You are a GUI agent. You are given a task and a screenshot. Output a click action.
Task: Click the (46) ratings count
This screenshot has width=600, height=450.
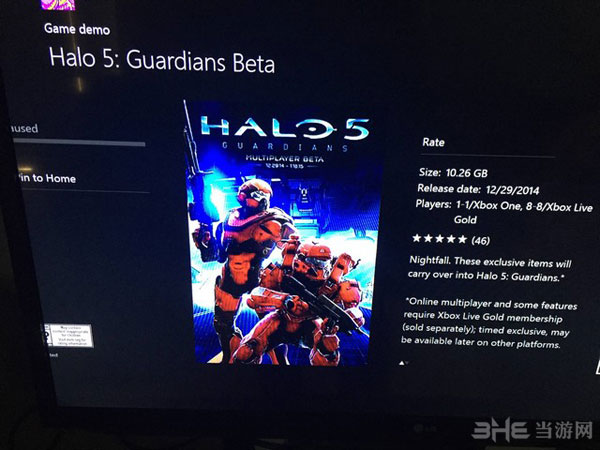click(481, 240)
